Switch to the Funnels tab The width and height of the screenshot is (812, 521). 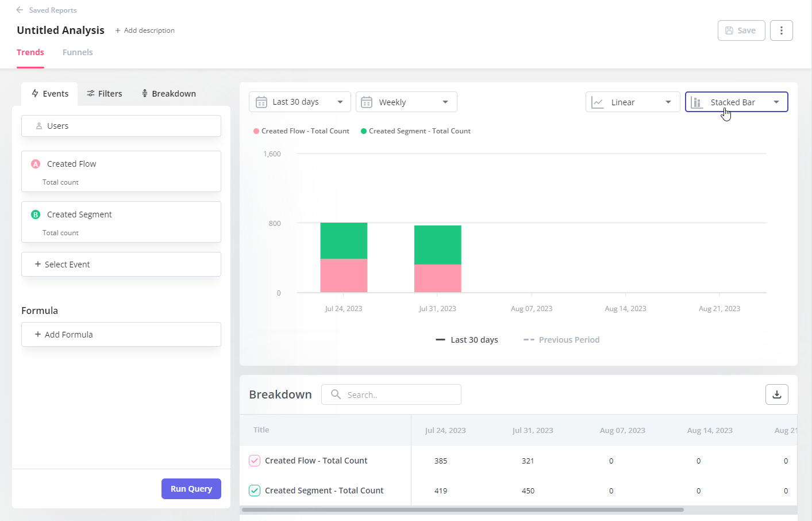click(x=78, y=52)
